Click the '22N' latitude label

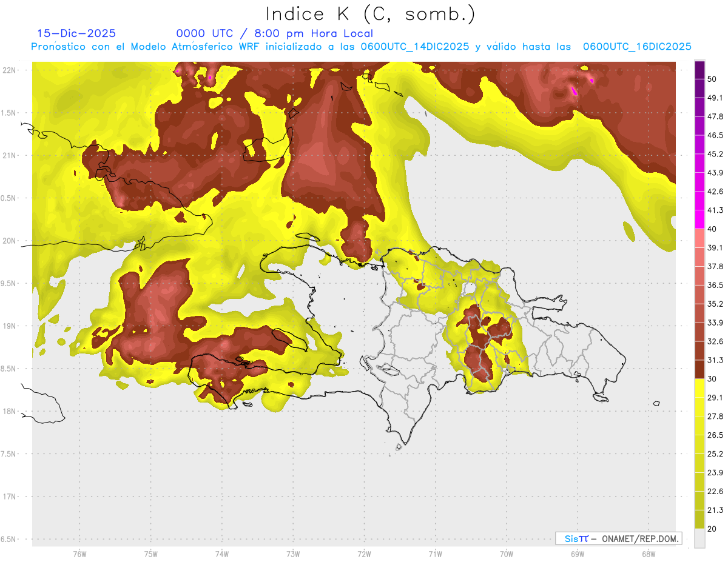click(x=9, y=70)
